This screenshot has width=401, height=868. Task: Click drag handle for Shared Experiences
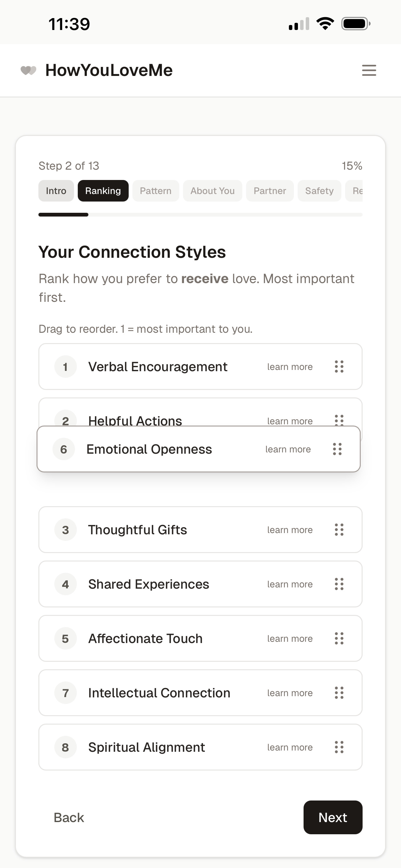[339, 584]
